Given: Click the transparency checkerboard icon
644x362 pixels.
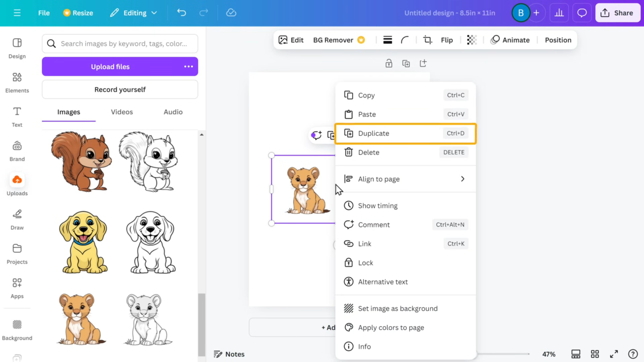Looking at the screenshot, I should (x=471, y=40).
